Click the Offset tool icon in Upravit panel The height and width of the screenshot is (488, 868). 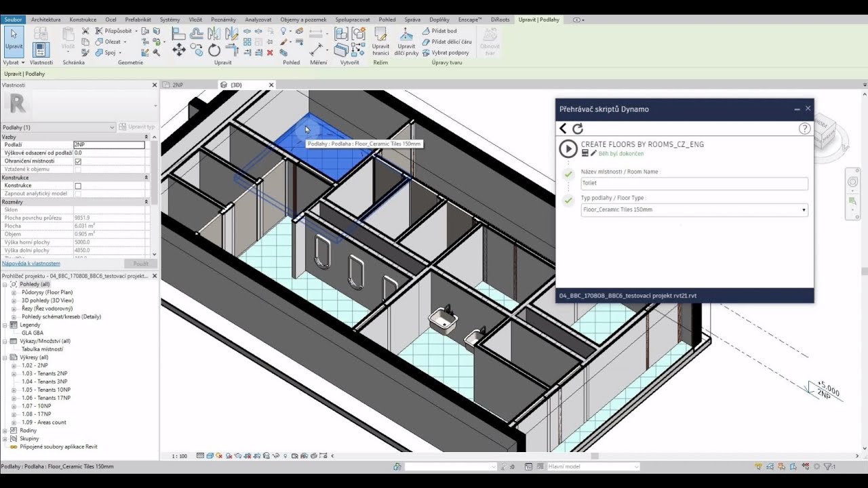[197, 33]
